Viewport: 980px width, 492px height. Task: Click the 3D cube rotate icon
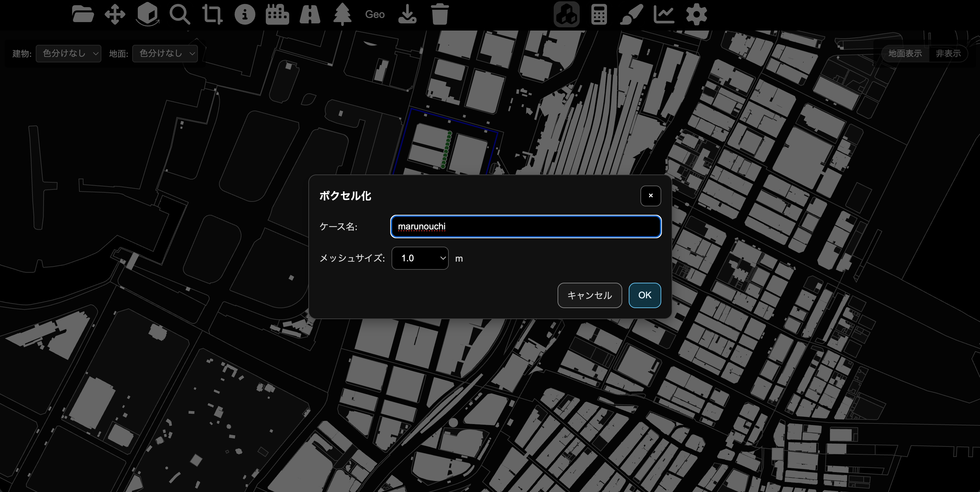tap(148, 14)
